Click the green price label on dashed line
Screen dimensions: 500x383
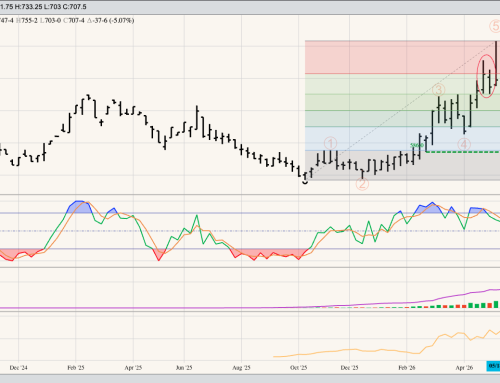click(417, 145)
